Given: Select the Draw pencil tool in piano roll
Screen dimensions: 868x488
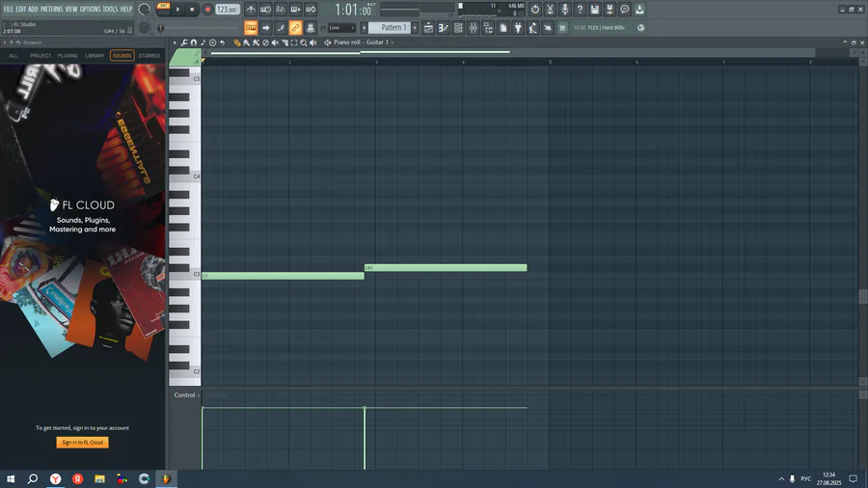Looking at the screenshot, I should [x=237, y=42].
